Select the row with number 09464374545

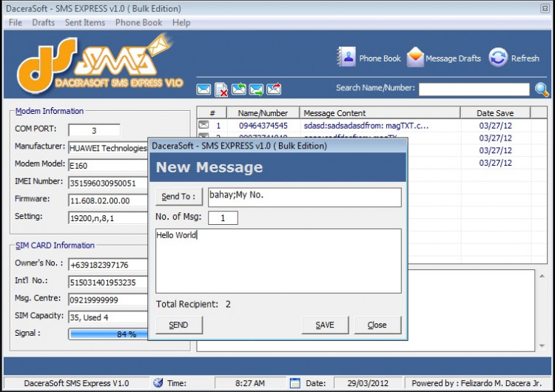coord(263,126)
